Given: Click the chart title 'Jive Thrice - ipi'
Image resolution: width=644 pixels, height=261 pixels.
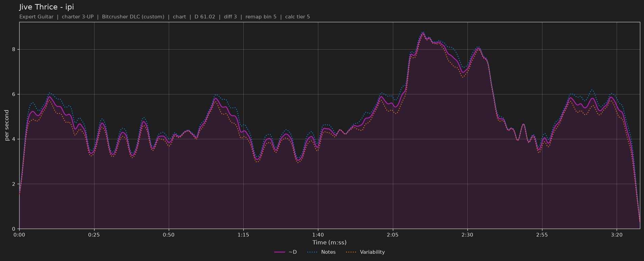Looking at the screenshot, I should pos(47,7).
